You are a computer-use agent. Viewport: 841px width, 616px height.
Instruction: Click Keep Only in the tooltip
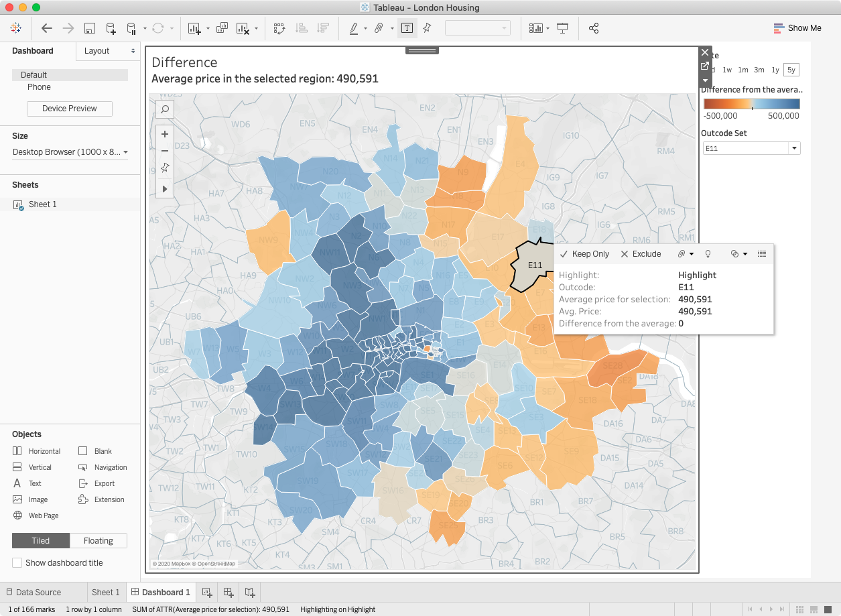584,254
